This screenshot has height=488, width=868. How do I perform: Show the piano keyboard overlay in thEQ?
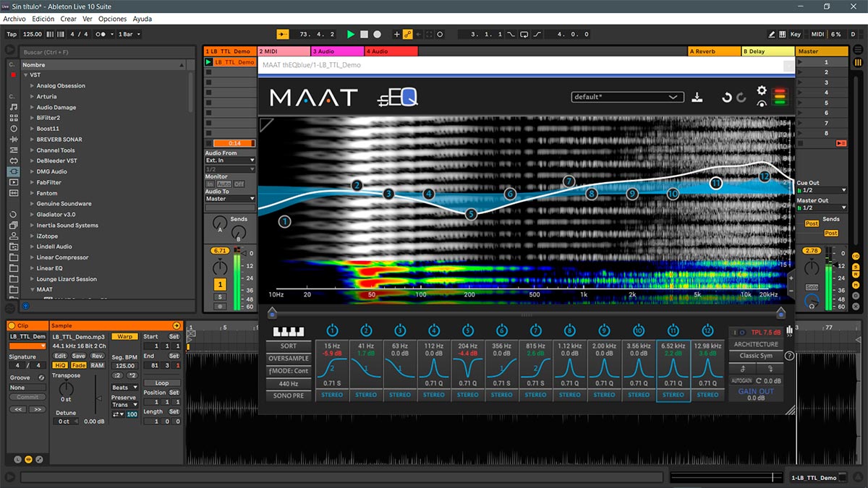(289, 332)
